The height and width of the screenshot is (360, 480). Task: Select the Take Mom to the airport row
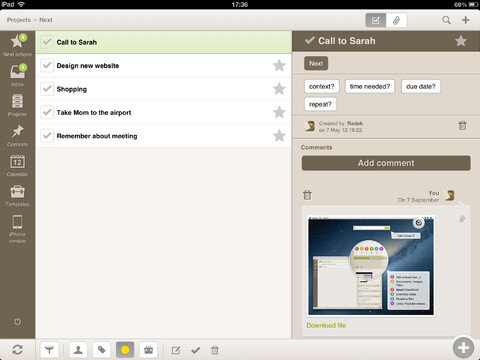pyautogui.click(x=163, y=112)
